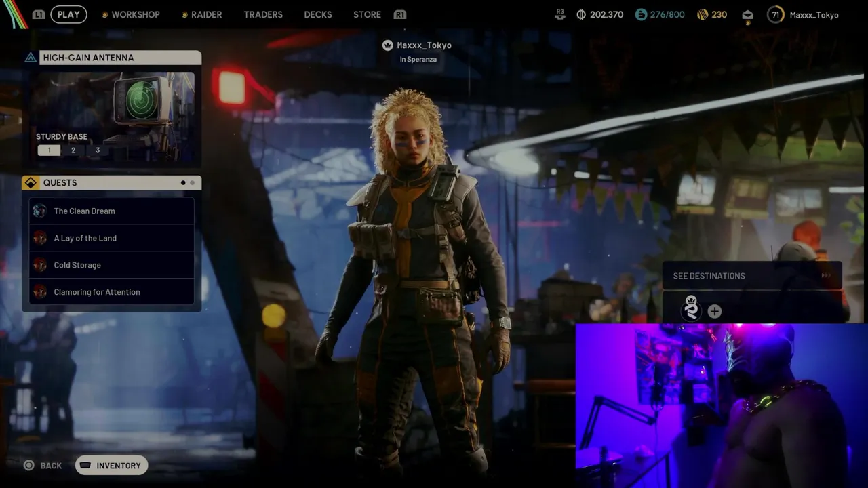
Task: Open Clamoring for Attention quest
Action: pos(112,292)
